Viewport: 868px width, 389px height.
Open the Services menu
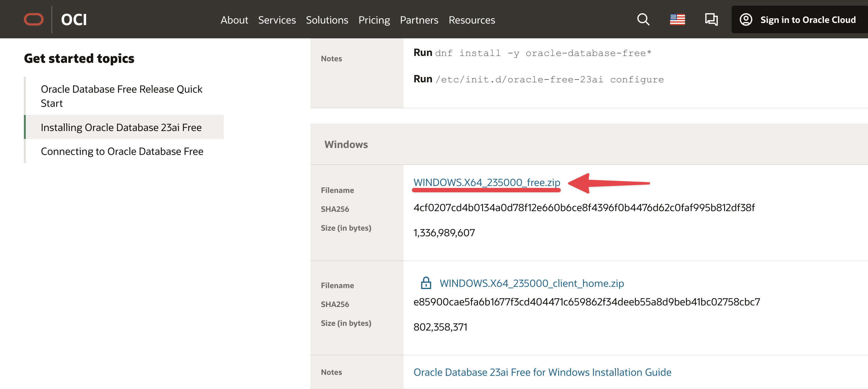tap(277, 20)
